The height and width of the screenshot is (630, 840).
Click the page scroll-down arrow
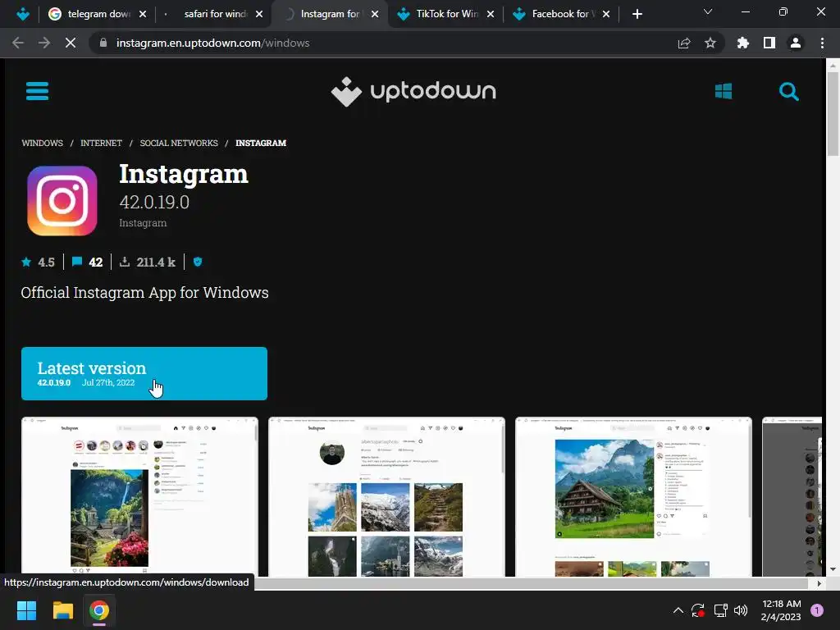click(833, 569)
